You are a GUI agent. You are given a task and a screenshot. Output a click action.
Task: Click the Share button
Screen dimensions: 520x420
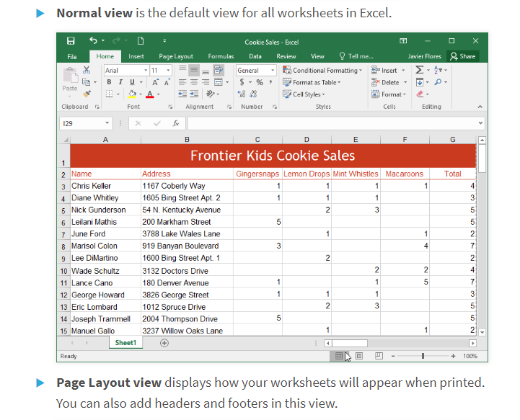[462, 56]
